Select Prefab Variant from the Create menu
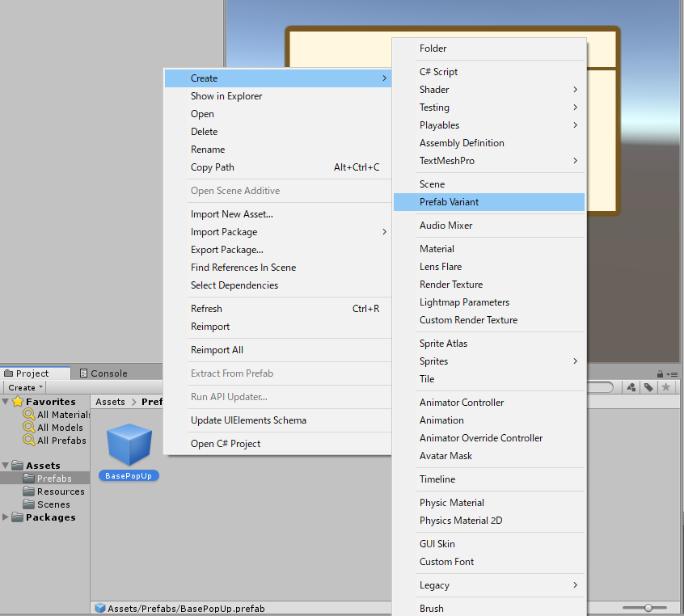The image size is (684, 616). 458,202
